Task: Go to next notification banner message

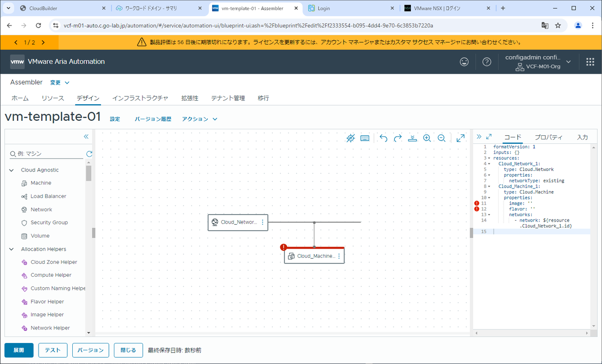Action: [x=43, y=43]
